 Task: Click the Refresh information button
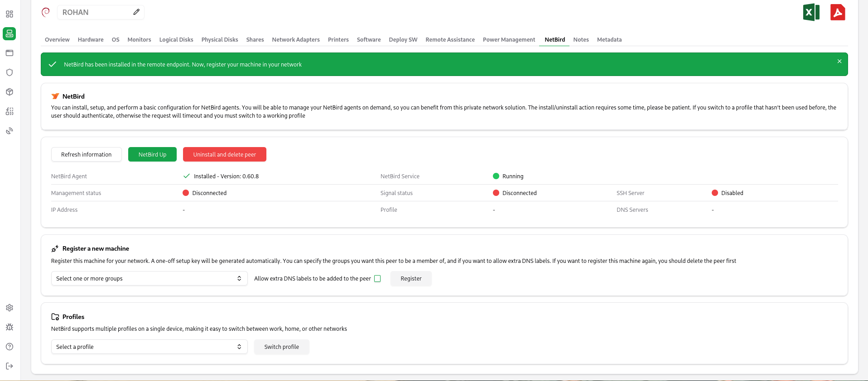click(86, 155)
